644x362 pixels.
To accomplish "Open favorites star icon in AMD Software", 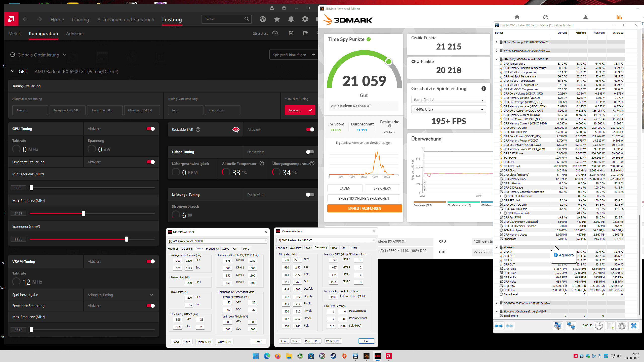I will pyautogui.click(x=277, y=19).
